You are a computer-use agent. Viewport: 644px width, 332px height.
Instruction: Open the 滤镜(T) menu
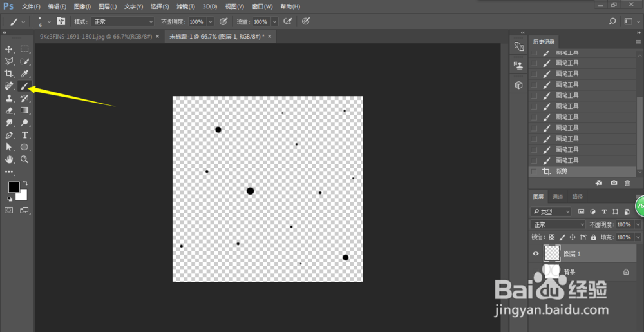185,6
